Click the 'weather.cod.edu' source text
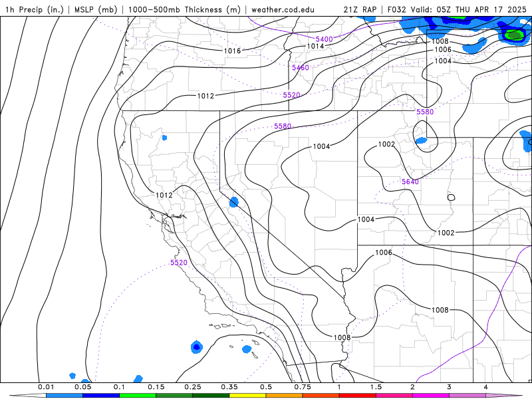Screen dimensions: 532x399 click(283, 9)
